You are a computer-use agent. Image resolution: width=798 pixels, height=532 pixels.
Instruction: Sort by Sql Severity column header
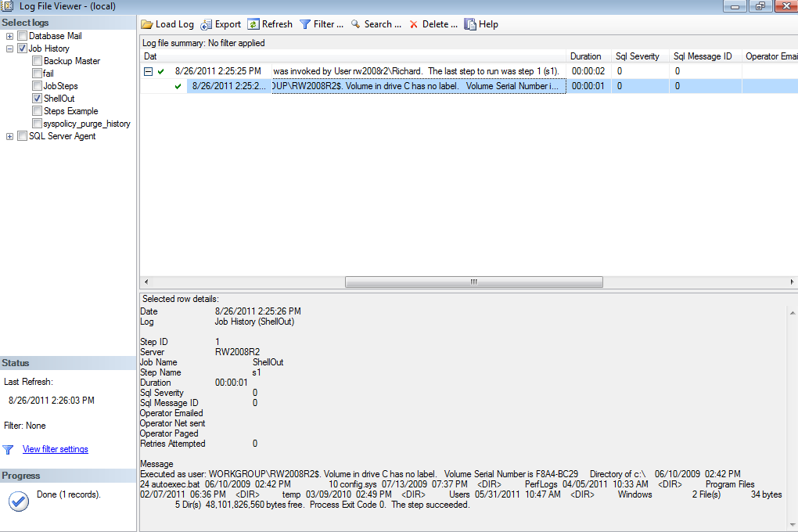[x=640, y=56]
